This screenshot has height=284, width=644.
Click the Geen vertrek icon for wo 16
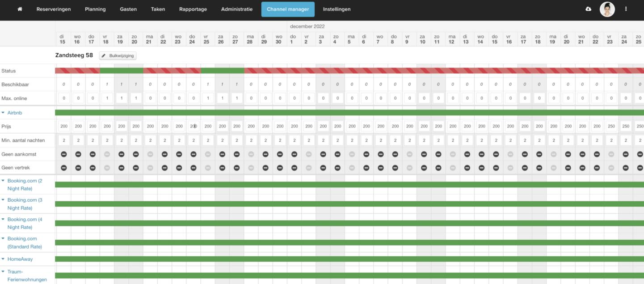coord(78,168)
